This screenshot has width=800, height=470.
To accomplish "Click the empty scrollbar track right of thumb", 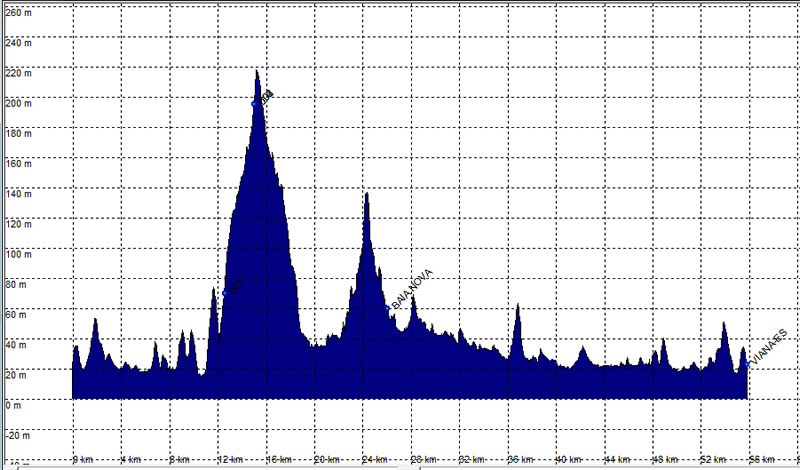I will coord(610,467).
